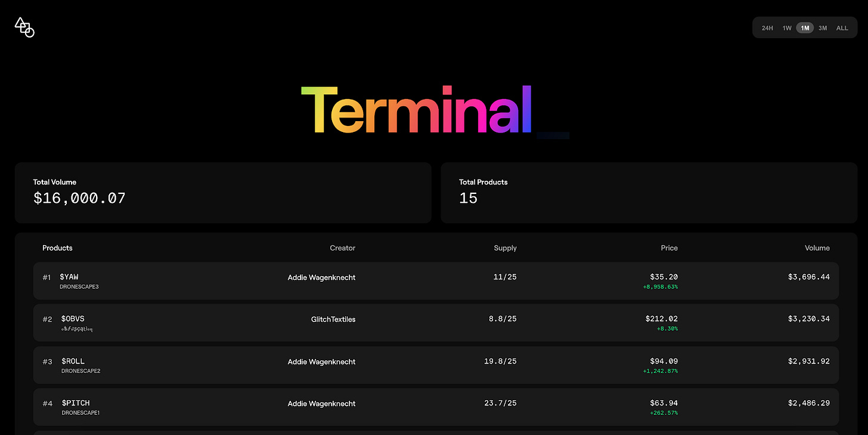Viewport: 868px width, 435px height.
Task: Sort by Volume column header
Action: (817, 248)
